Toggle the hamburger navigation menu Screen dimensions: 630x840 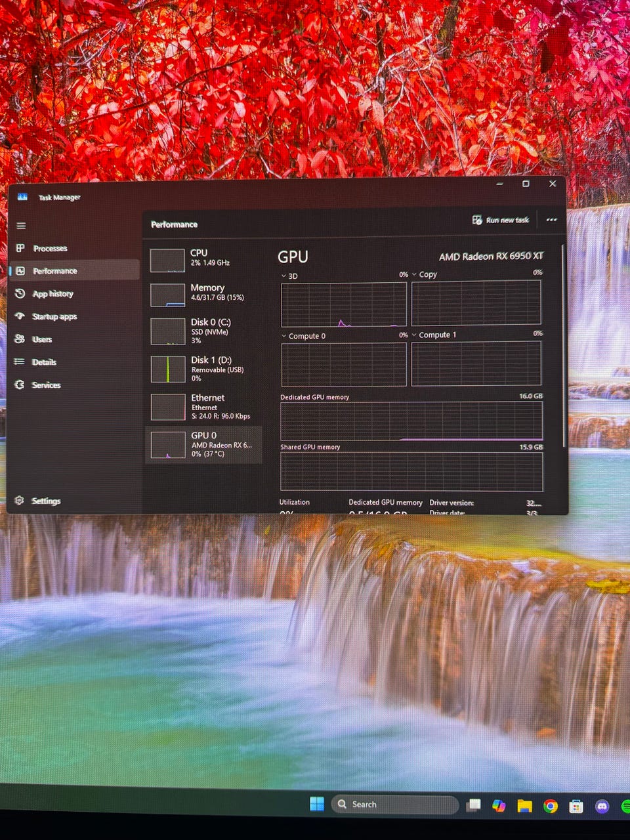21,226
